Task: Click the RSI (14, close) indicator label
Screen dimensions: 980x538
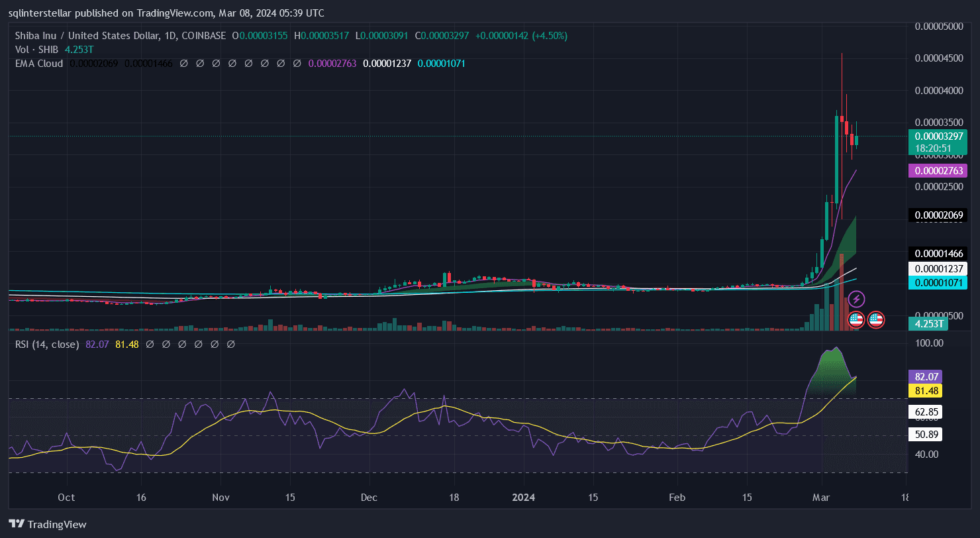Action: (x=47, y=345)
